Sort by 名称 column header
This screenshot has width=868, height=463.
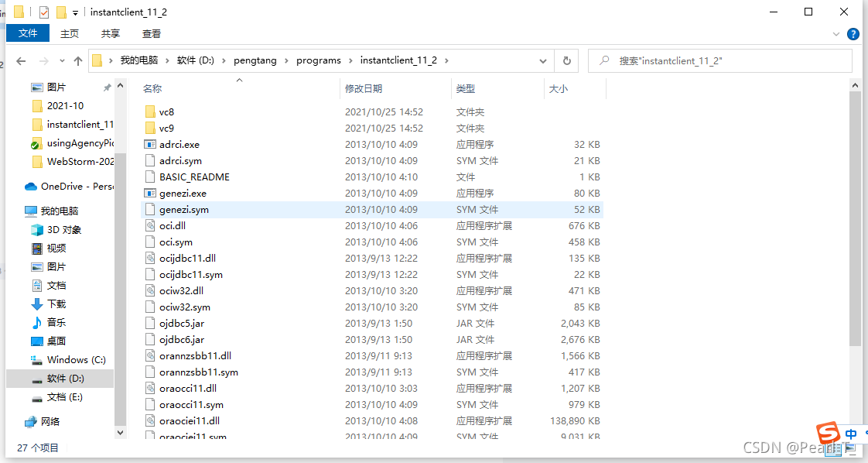coord(152,88)
